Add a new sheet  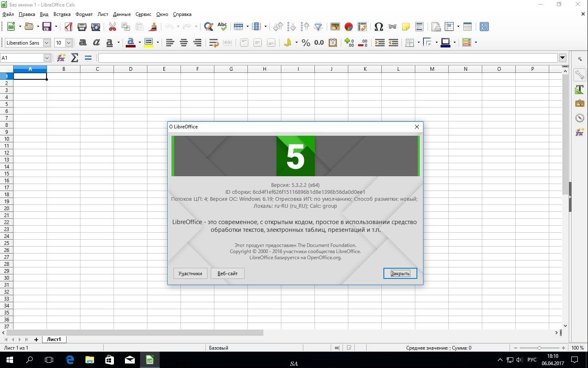click(x=36, y=339)
